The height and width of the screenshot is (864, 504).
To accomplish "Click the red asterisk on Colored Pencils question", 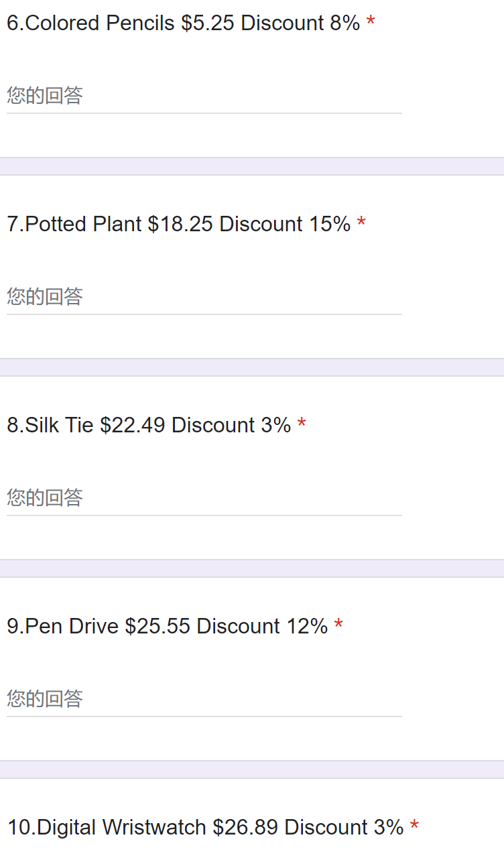I will [x=371, y=23].
